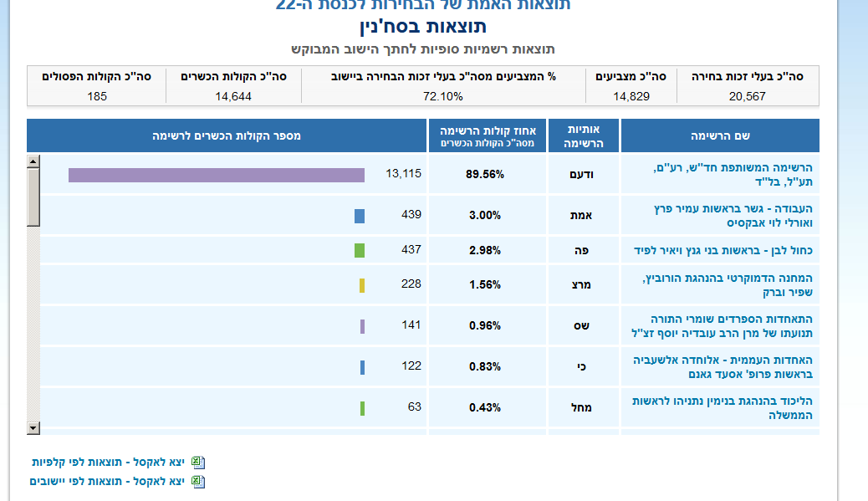Viewport: 868px width, 501px height.
Task: Click the אחוז קולות הרשימה column header
Action: click(x=488, y=135)
